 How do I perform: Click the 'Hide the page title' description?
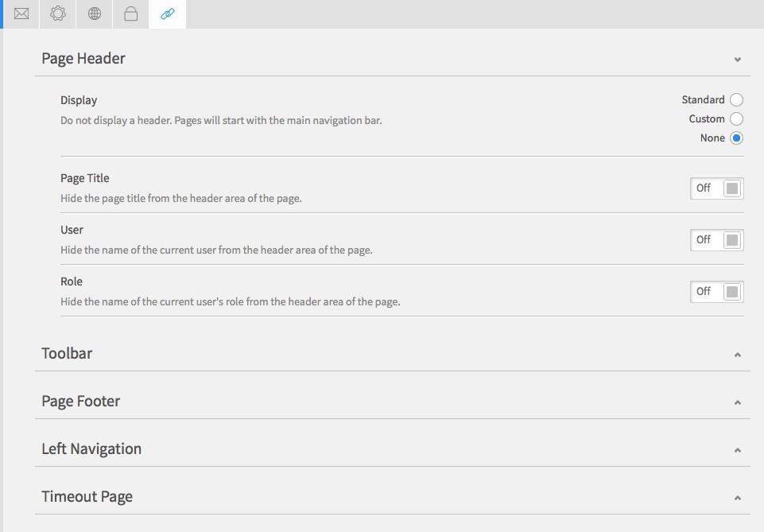(181, 198)
